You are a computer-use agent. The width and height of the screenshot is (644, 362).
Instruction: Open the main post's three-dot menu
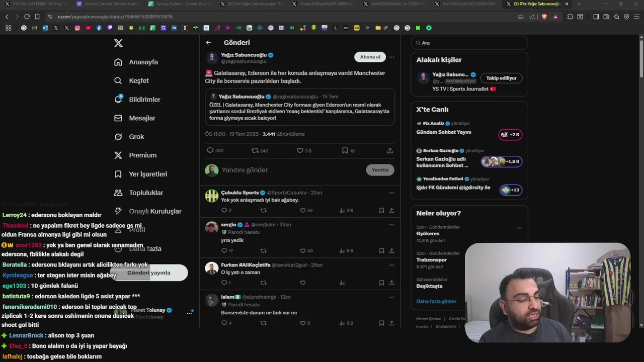click(391, 57)
